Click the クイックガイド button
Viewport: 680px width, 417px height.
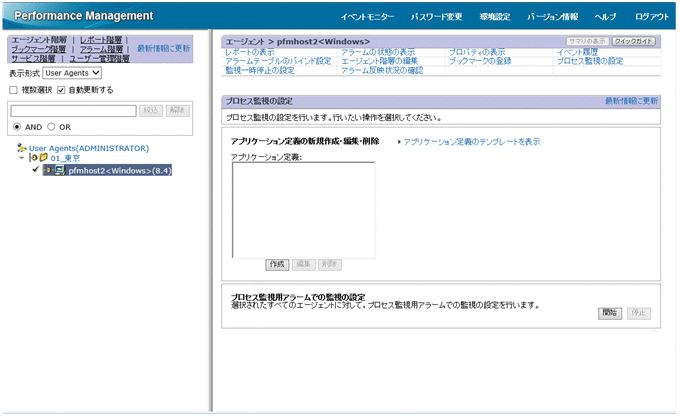point(634,41)
